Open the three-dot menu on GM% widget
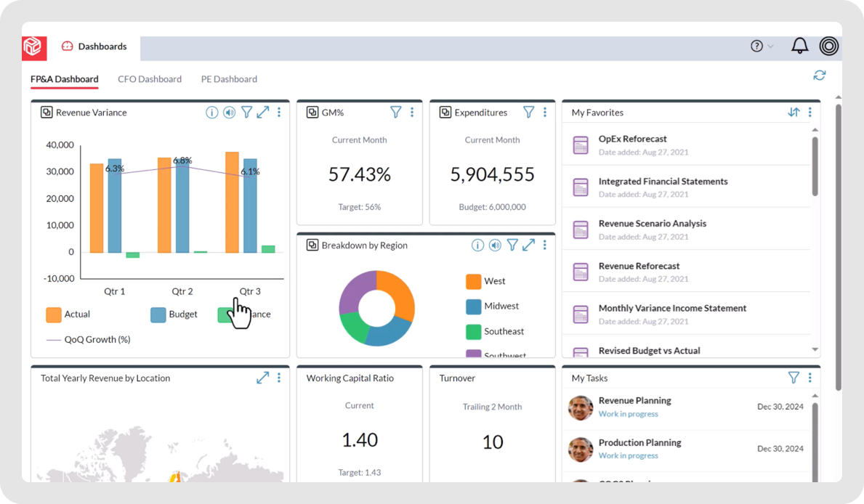Image resolution: width=864 pixels, height=504 pixels. coord(412,112)
